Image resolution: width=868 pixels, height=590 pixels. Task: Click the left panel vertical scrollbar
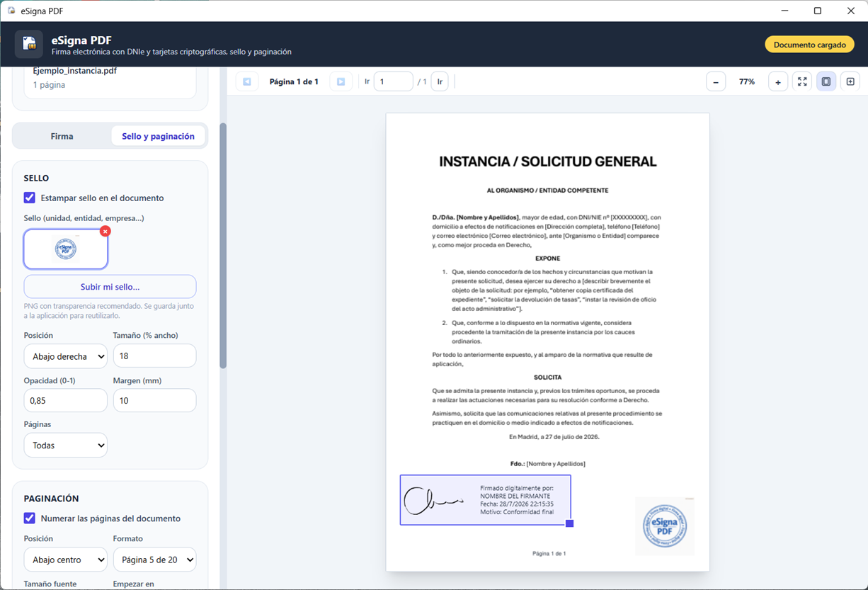[x=223, y=246]
